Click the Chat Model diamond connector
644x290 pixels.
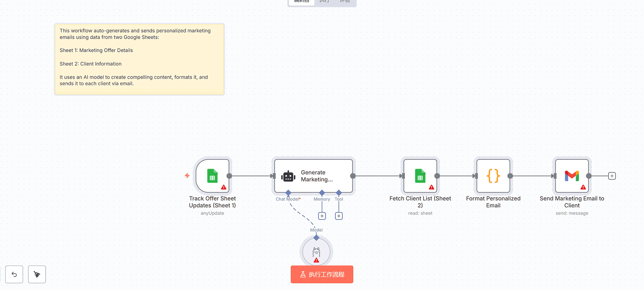click(288, 193)
